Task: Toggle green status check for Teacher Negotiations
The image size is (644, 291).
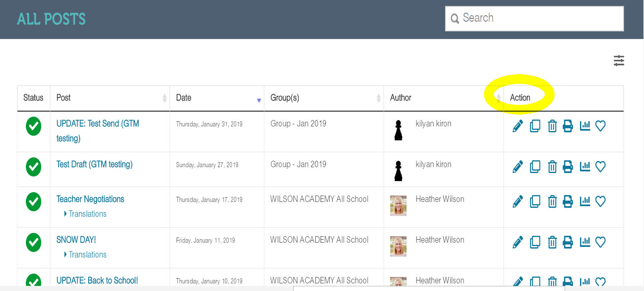Action: pyautogui.click(x=34, y=202)
